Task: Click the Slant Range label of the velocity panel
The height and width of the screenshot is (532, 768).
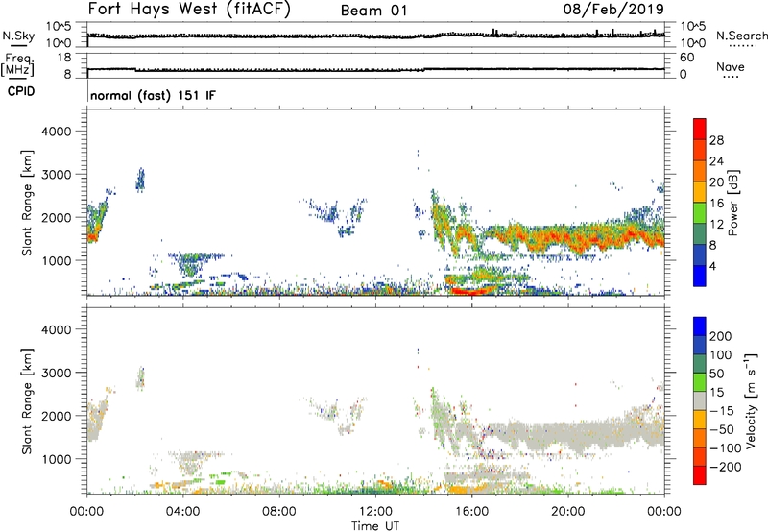Action: [27, 401]
